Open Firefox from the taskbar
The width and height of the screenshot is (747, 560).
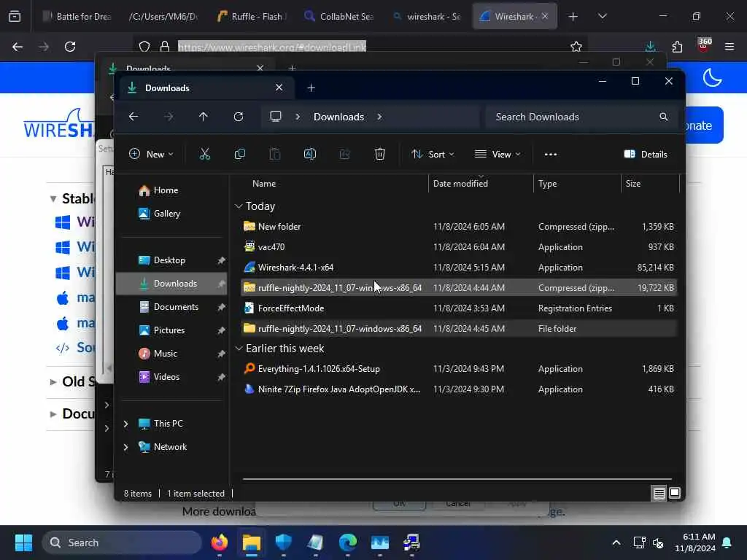point(219,542)
